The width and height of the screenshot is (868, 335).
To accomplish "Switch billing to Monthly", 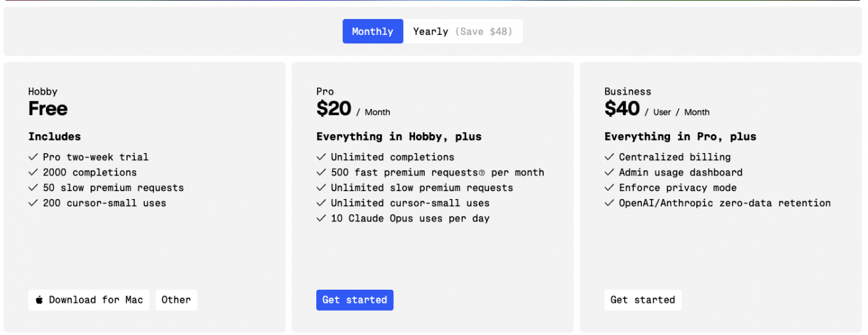I will pos(372,32).
